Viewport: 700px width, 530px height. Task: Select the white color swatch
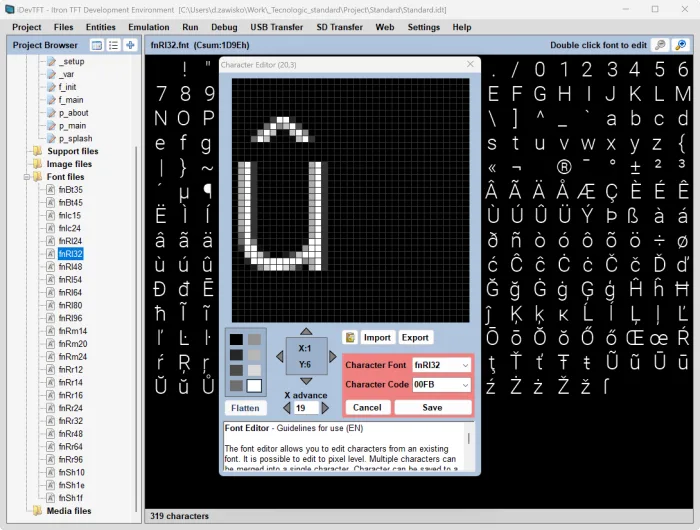254,386
